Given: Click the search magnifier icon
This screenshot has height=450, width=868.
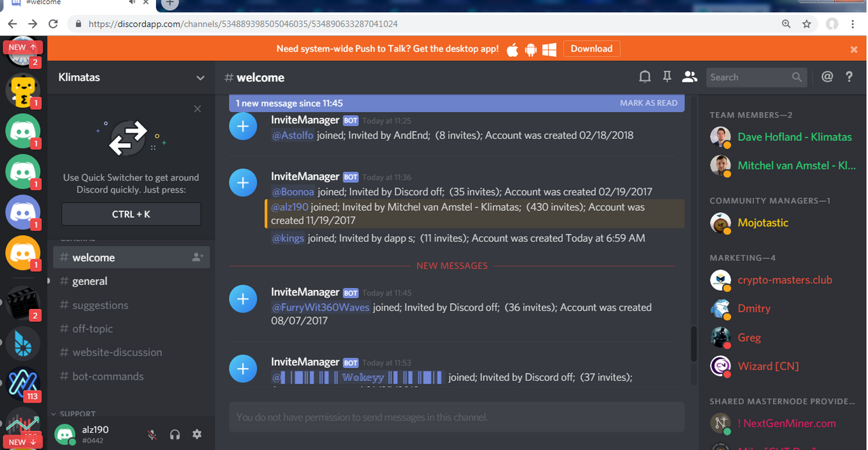Looking at the screenshot, I should click(x=797, y=77).
